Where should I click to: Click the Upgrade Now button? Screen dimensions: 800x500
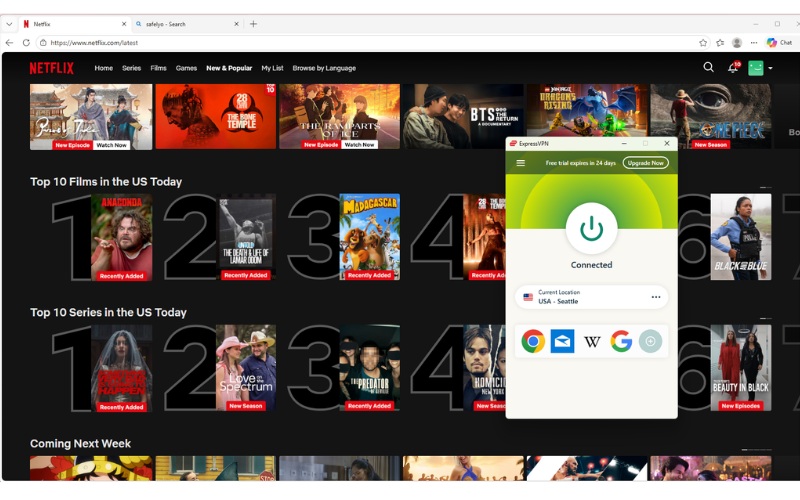tap(645, 163)
